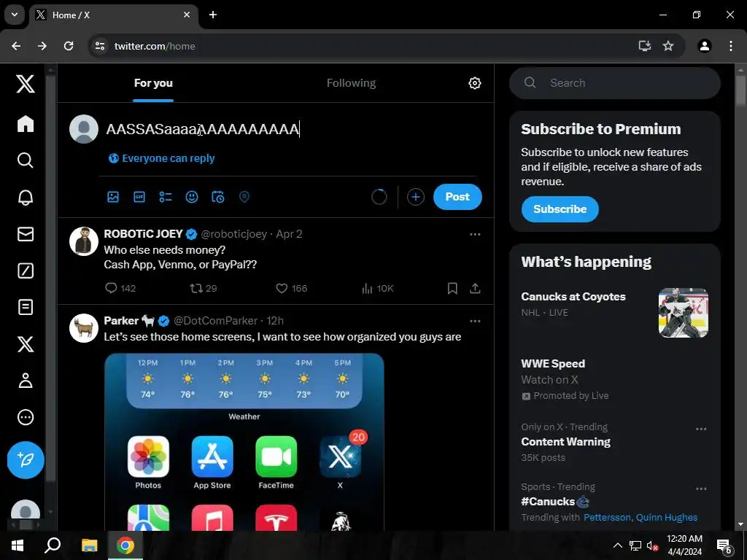The height and width of the screenshot is (560, 747).
Task: Add another post with plus circle
Action: click(x=415, y=197)
